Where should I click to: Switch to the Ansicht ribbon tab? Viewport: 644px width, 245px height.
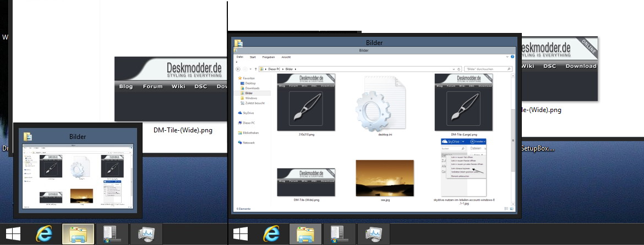pyautogui.click(x=286, y=57)
